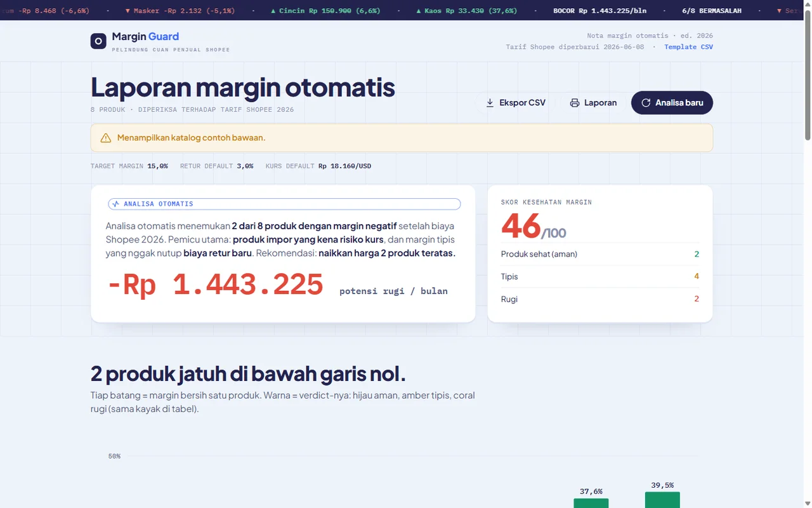This screenshot has width=812, height=508.
Task: Click the -Rp 1.443.225 loss figure
Action: point(215,284)
